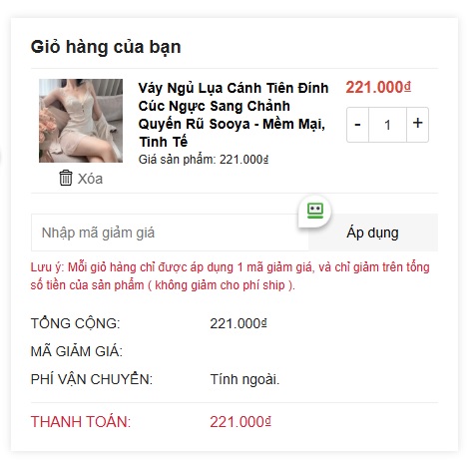Click the red 221.000đ payment total
476x466 pixels.
(x=240, y=422)
